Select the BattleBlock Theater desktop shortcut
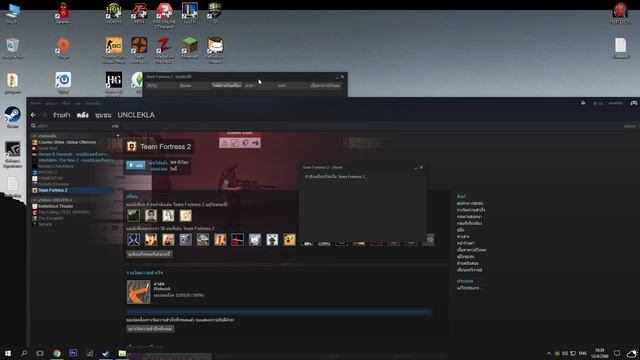 [215, 50]
